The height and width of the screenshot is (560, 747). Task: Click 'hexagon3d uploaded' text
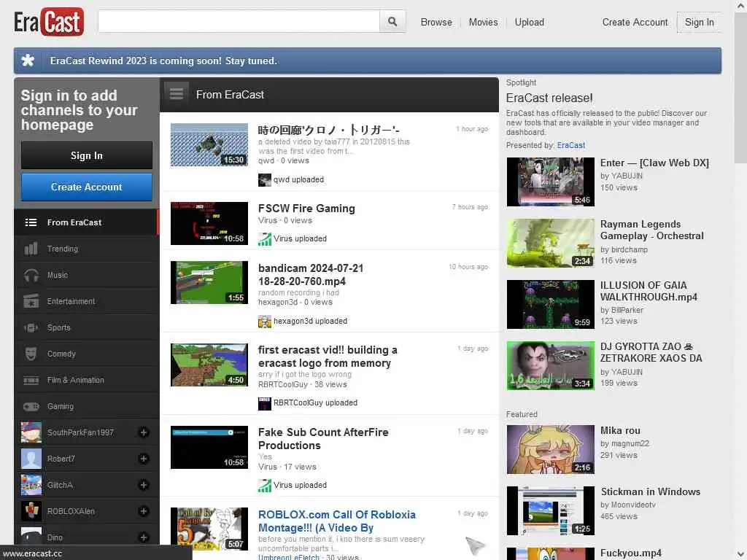310,321
